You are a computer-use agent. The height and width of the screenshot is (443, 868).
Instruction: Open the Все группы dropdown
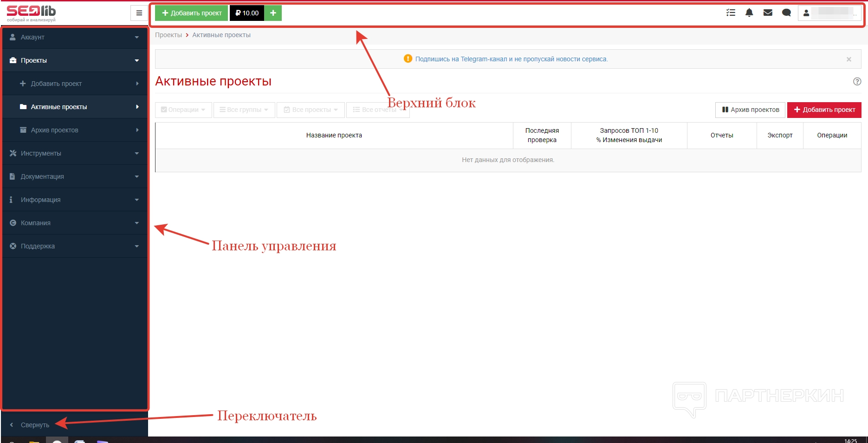pos(244,110)
